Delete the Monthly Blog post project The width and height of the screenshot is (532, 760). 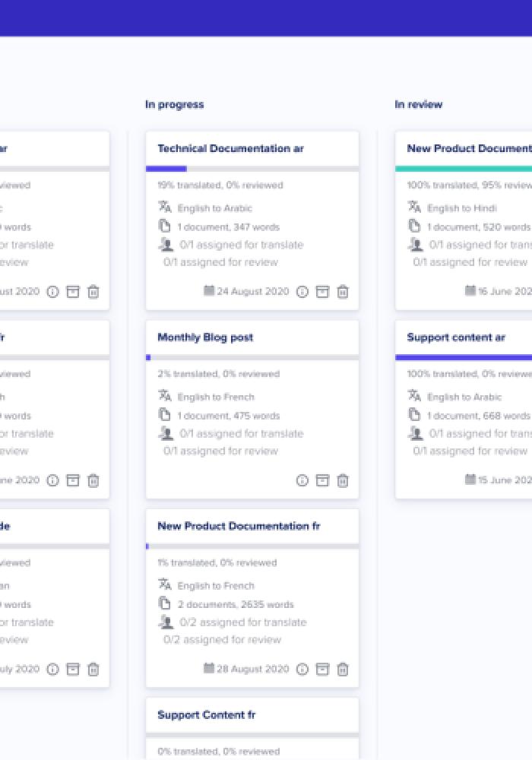(x=343, y=480)
